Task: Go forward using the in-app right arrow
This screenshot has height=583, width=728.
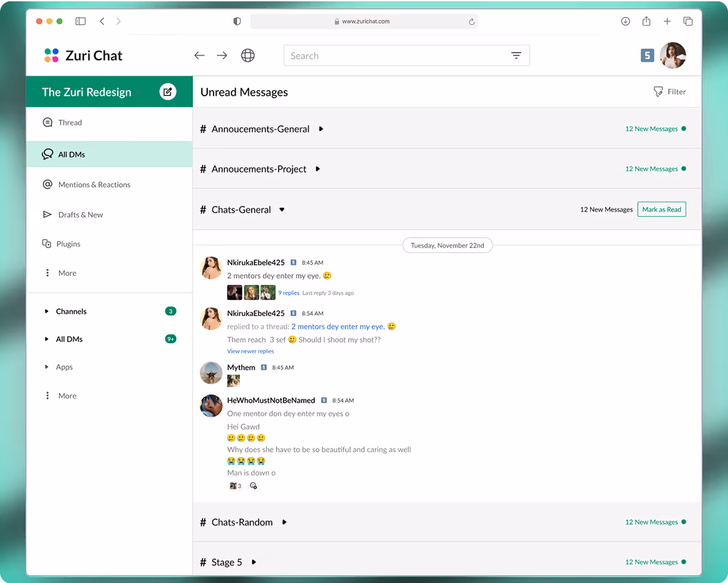Action: pyautogui.click(x=222, y=55)
